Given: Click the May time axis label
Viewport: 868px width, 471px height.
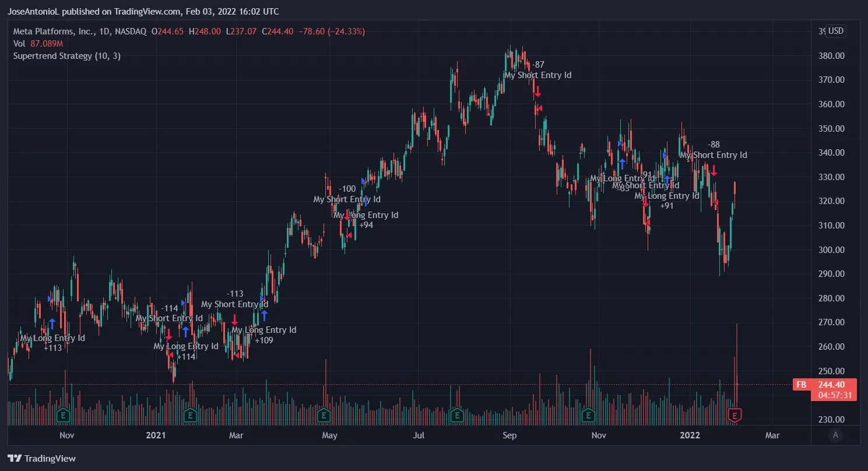Looking at the screenshot, I should click(329, 435).
